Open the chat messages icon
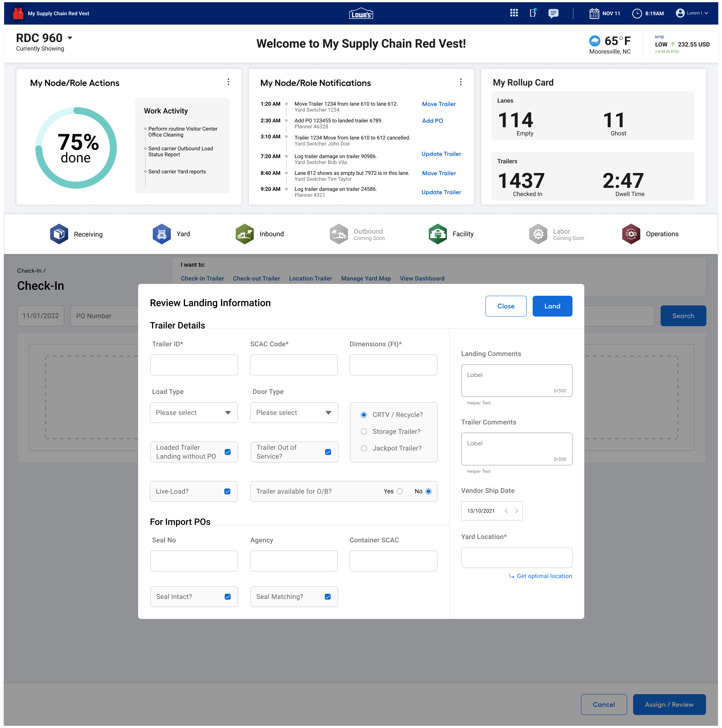The width and height of the screenshot is (722, 728). click(x=553, y=13)
